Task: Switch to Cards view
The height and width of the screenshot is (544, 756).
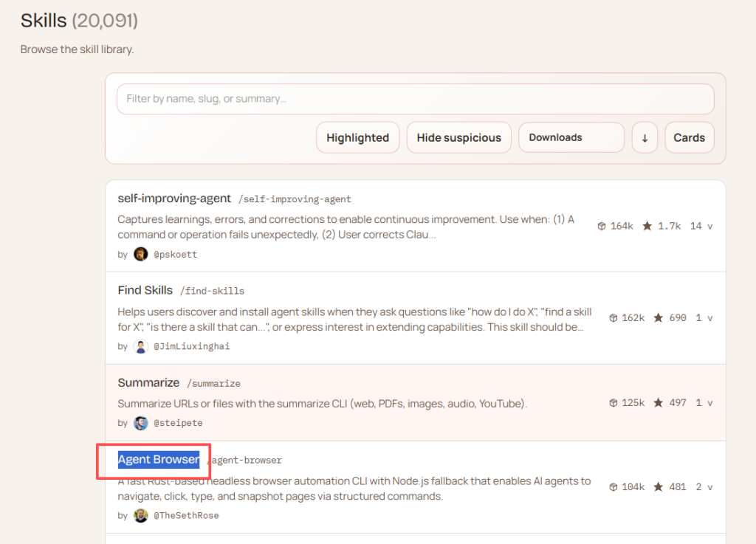Action: click(689, 137)
